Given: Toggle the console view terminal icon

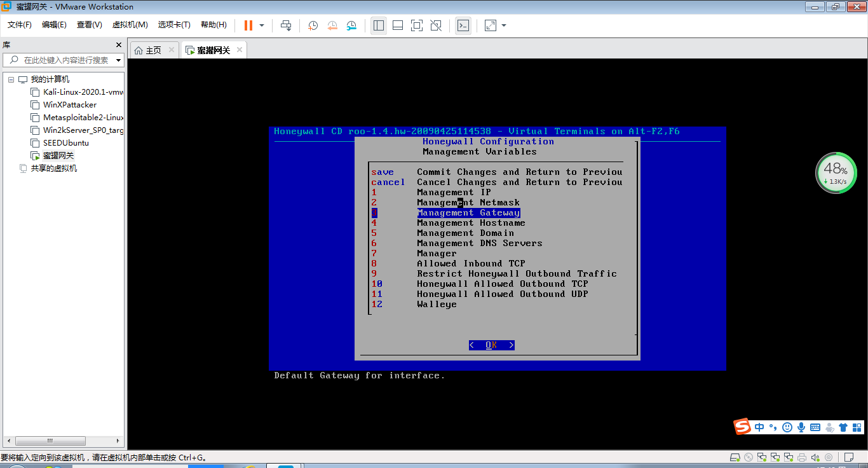Looking at the screenshot, I should (x=463, y=25).
